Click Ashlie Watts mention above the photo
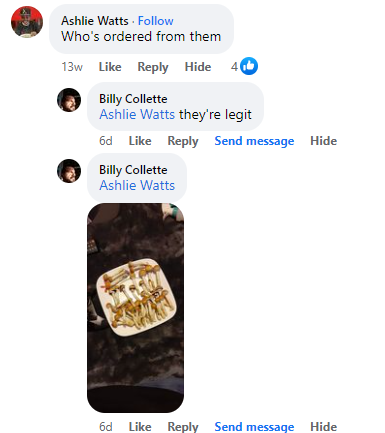 (x=137, y=185)
